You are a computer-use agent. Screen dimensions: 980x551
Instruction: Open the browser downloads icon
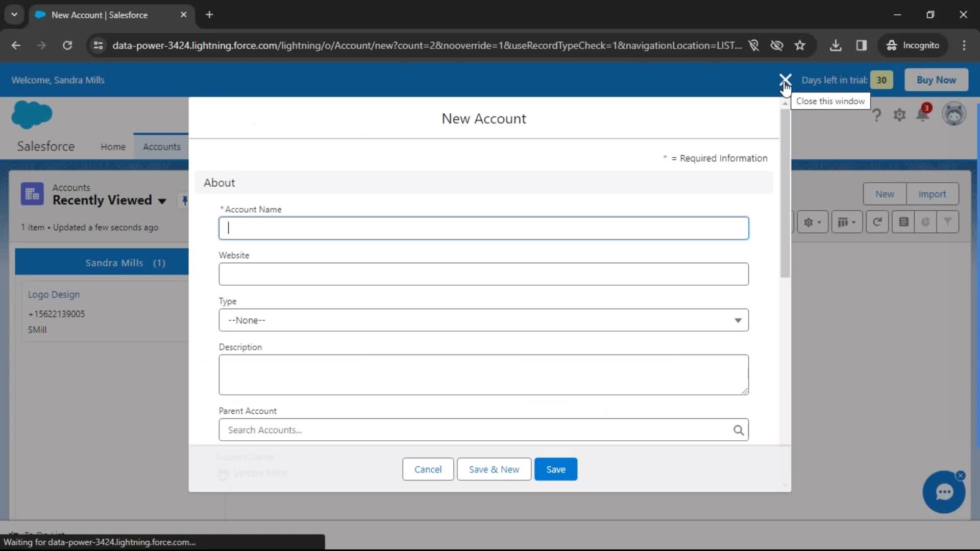(836, 45)
